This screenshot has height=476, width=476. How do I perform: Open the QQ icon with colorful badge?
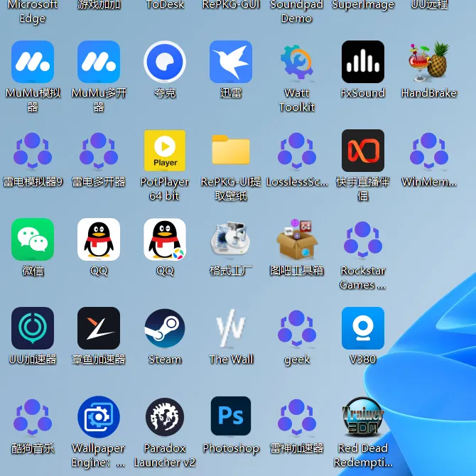click(x=165, y=239)
